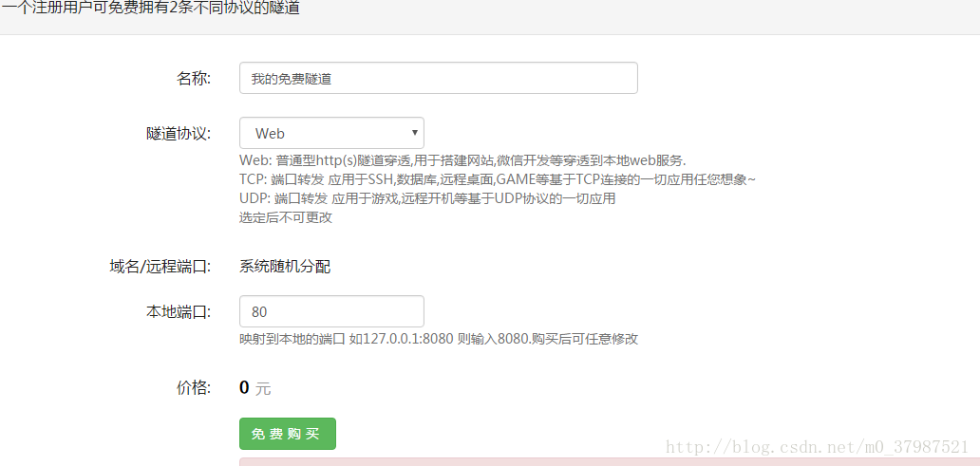Click the 域名/远程端口: label
980x466 pixels.
pos(160,268)
